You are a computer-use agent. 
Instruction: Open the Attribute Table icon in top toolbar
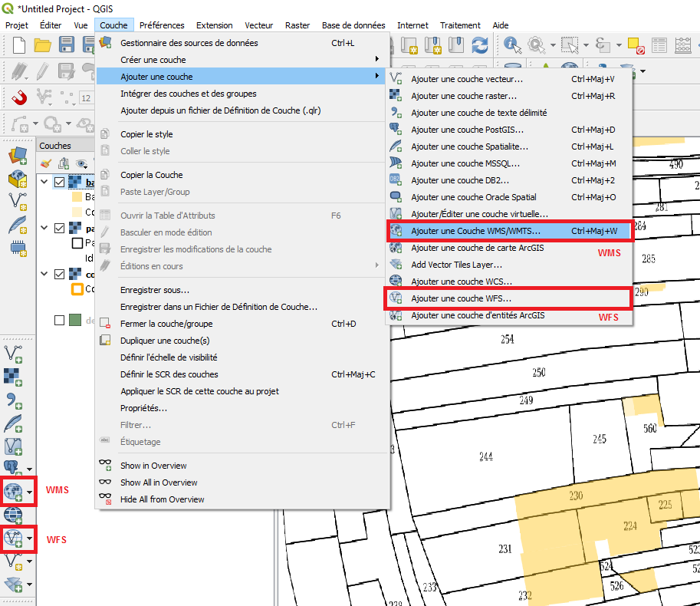(659, 45)
